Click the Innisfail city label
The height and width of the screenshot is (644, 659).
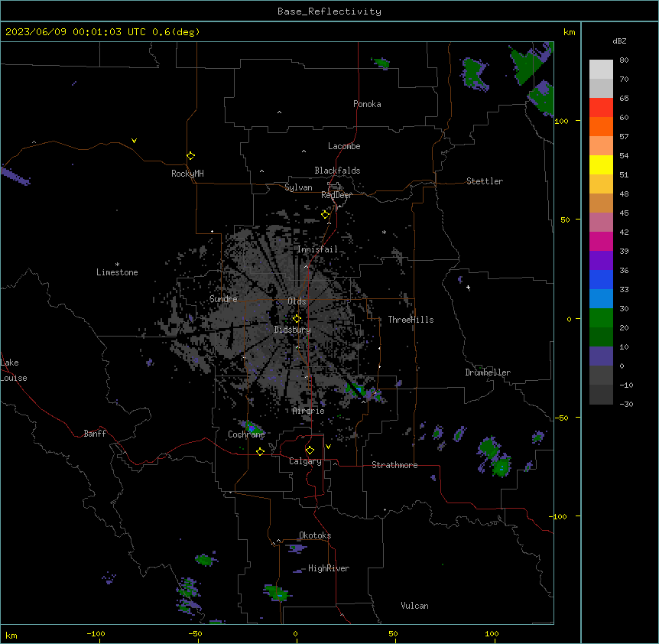click(x=317, y=249)
